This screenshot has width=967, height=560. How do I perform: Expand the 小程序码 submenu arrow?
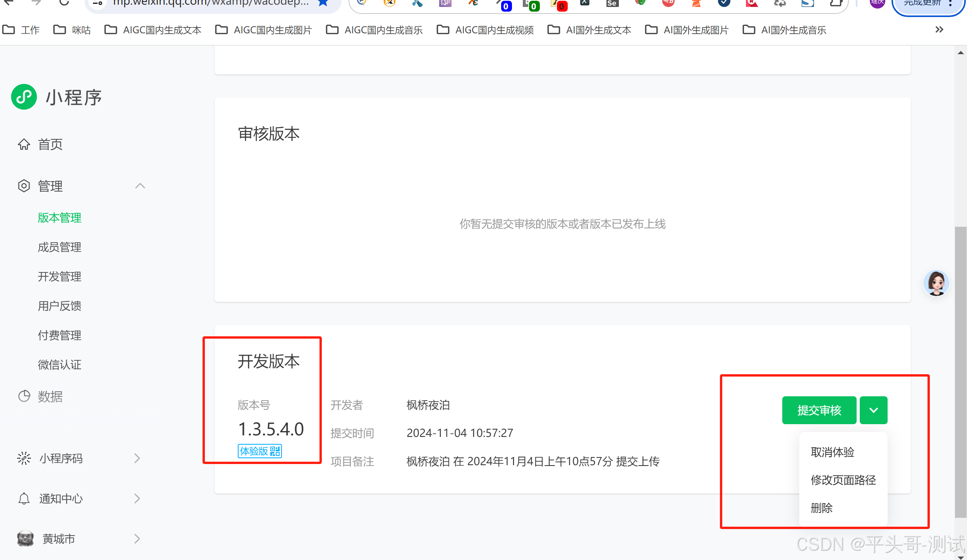click(x=137, y=458)
